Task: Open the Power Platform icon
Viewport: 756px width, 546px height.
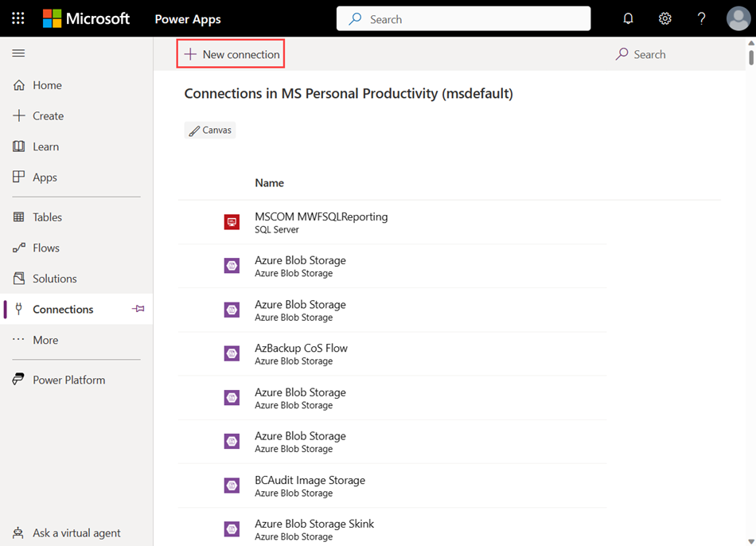Action: coord(19,380)
